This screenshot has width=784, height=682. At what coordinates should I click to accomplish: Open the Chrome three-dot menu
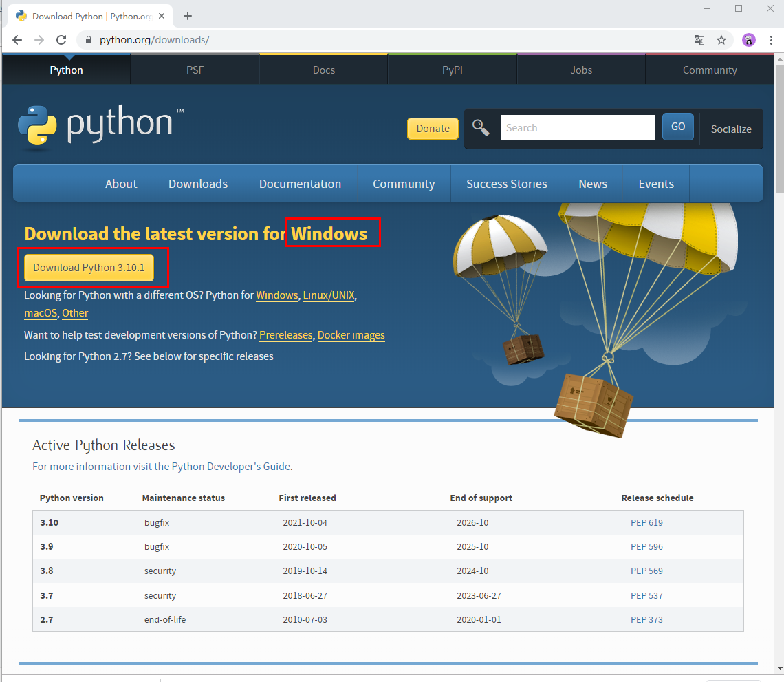tap(771, 40)
